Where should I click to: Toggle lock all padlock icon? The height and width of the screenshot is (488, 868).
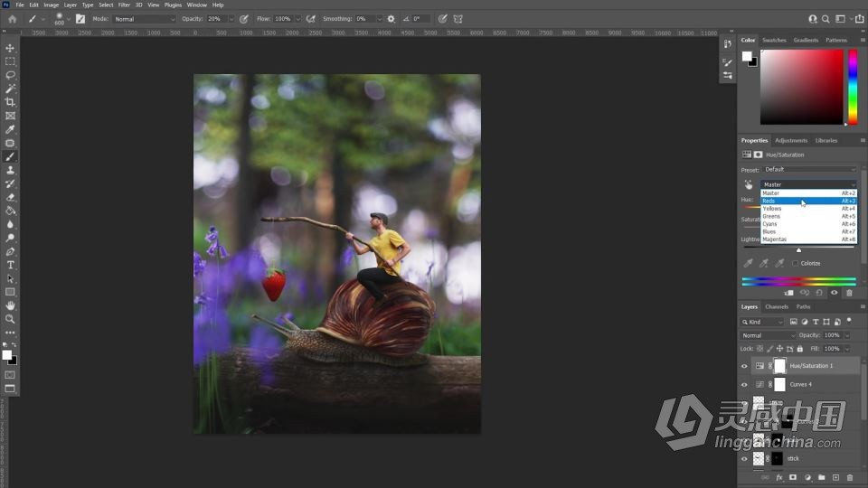click(x=800, y=349)
